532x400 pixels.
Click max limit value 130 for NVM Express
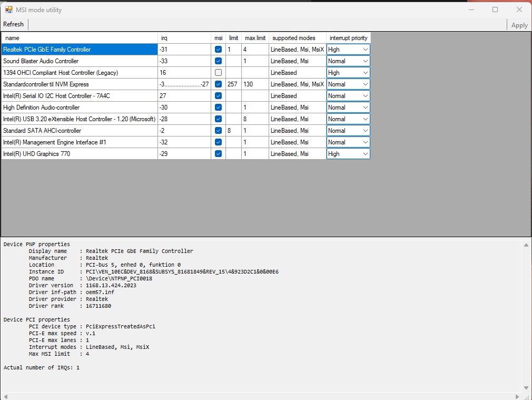pyautogui.click(x=255, y=84)
